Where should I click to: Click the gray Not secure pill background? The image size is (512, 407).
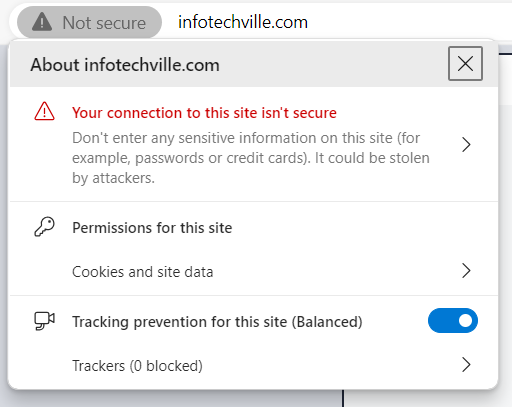click(89, 22)
